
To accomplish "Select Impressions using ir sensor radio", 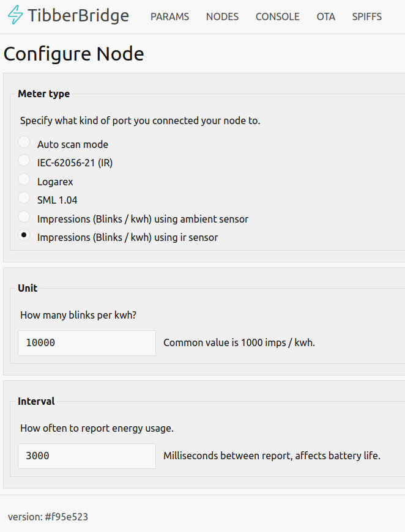I will (x=24, y=235).
